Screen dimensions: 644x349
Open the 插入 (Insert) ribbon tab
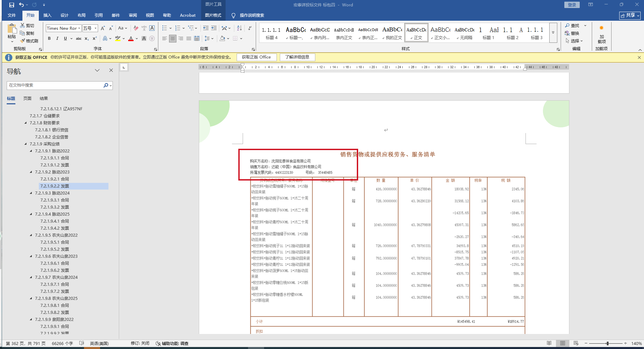(x=47, y=15)
